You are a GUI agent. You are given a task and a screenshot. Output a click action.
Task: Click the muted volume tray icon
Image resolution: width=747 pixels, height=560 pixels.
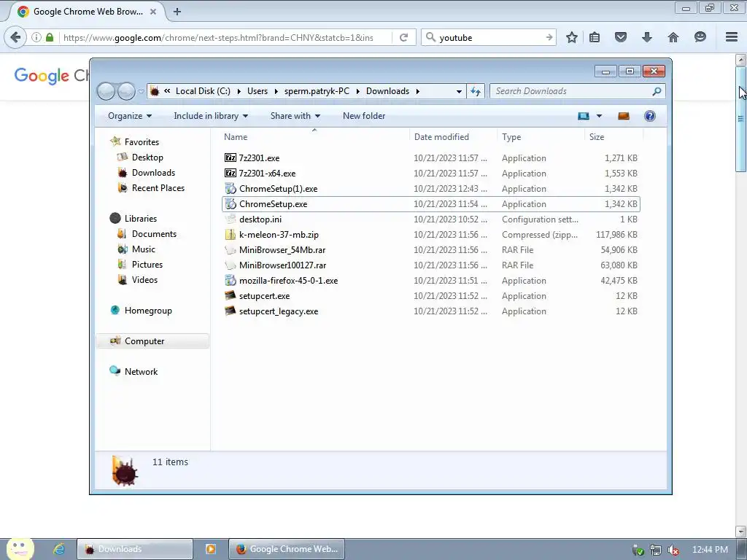[x=673, y=550]
